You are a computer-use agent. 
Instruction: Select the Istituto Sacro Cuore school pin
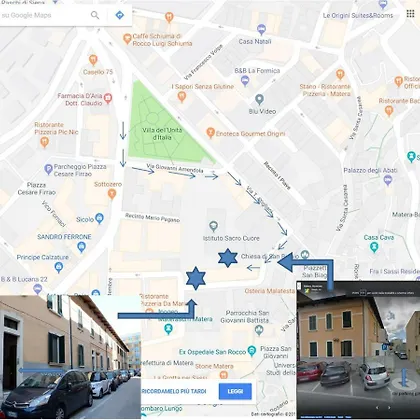[213, 227]
